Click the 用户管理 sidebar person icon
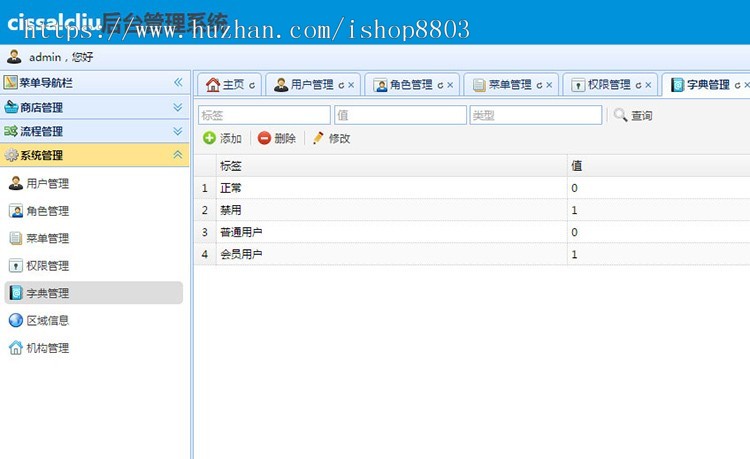750x459 pixels. click(16, 183)
